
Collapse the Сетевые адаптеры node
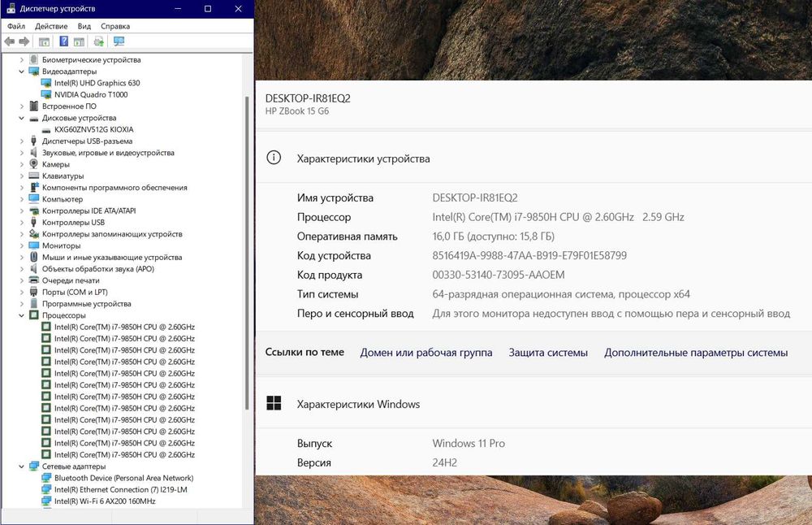[21, 466]
